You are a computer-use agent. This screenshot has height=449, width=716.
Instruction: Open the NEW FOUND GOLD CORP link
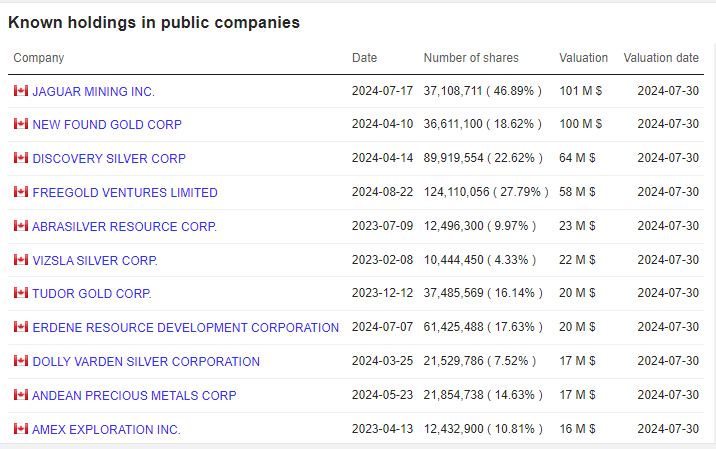[107, 124]
